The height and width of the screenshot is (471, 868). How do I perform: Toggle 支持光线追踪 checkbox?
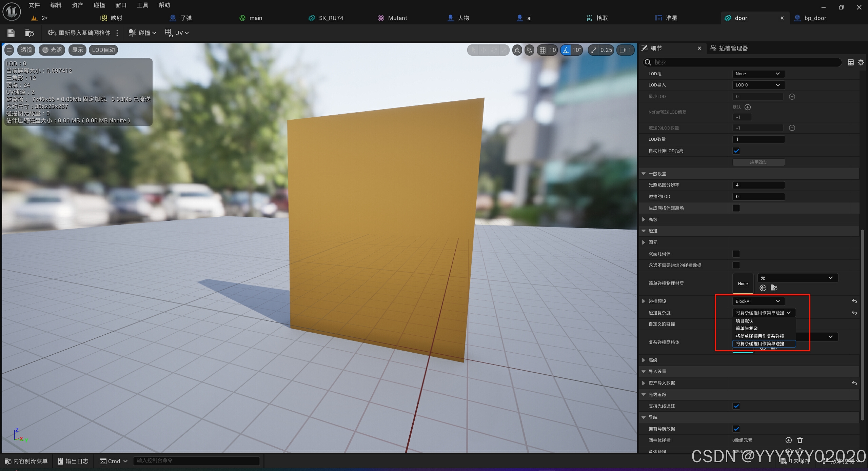click(736, 406)
